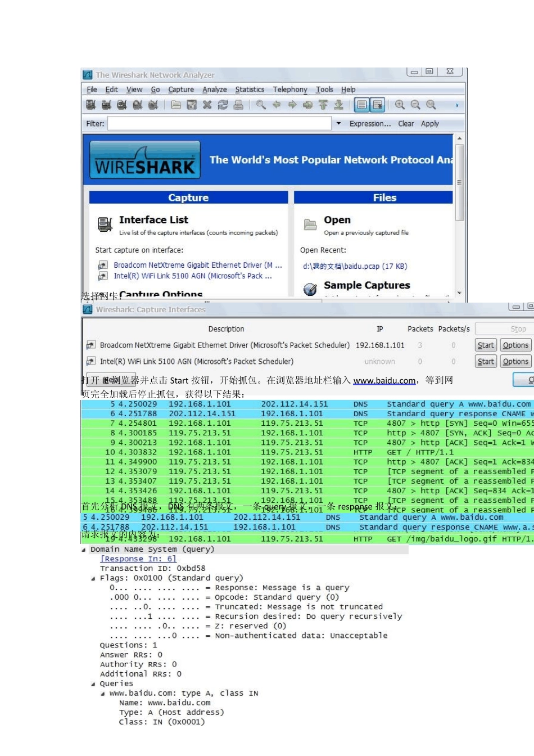Click Start for the Broadcom interface row
The image size is (534, 756).
[486, 345]
